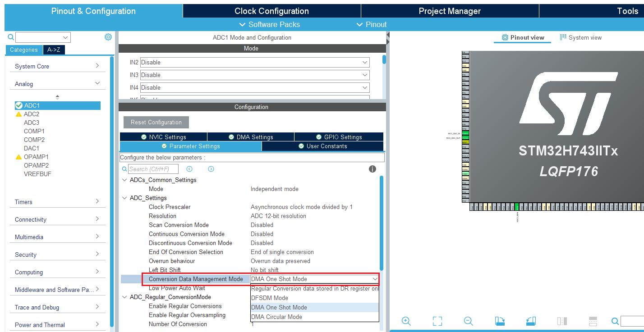
Task: Click the green check icon beside ADC1
Action: click(x=18, y=105)
